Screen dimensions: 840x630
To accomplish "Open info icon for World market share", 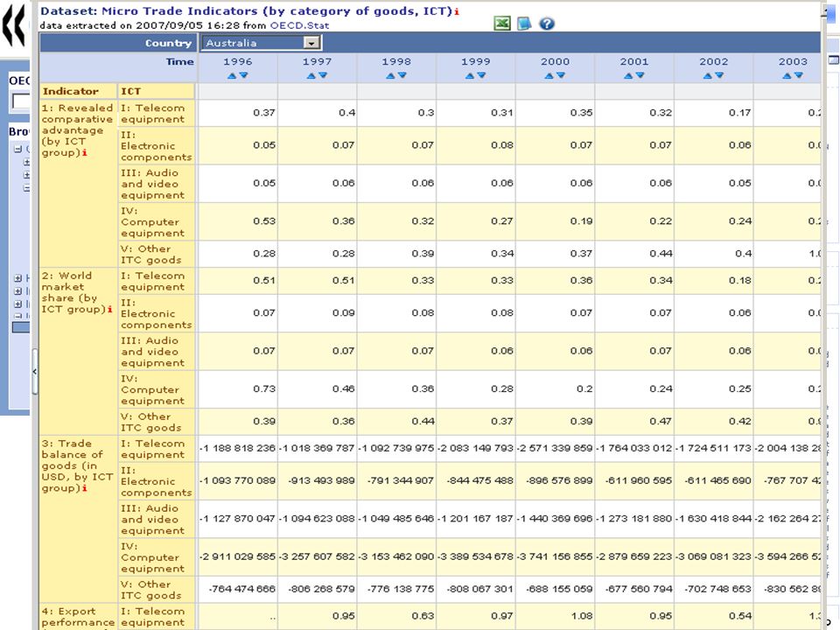I will (x=110, y=309).
